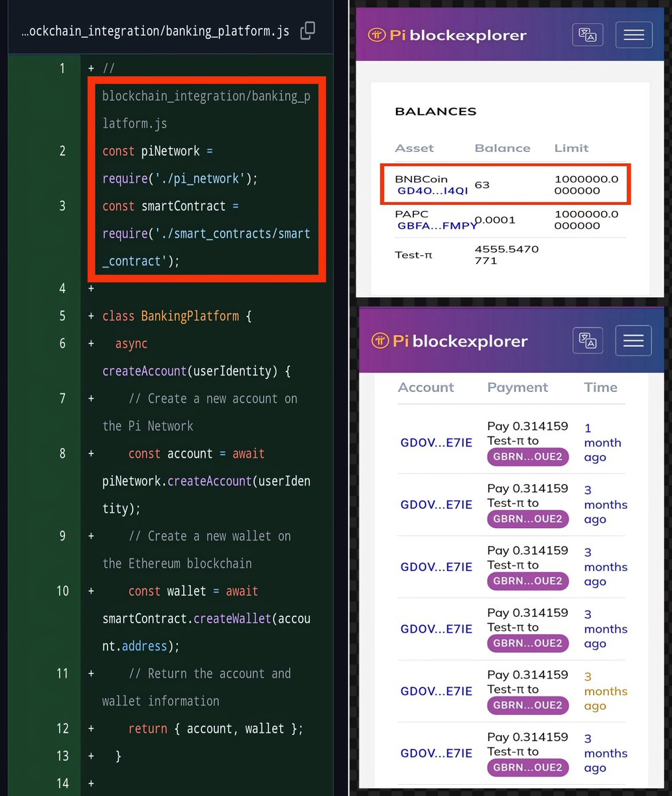This screenshot has height=796, width=672.
Task: Select code line number 10
Action: tap(62, 591)
